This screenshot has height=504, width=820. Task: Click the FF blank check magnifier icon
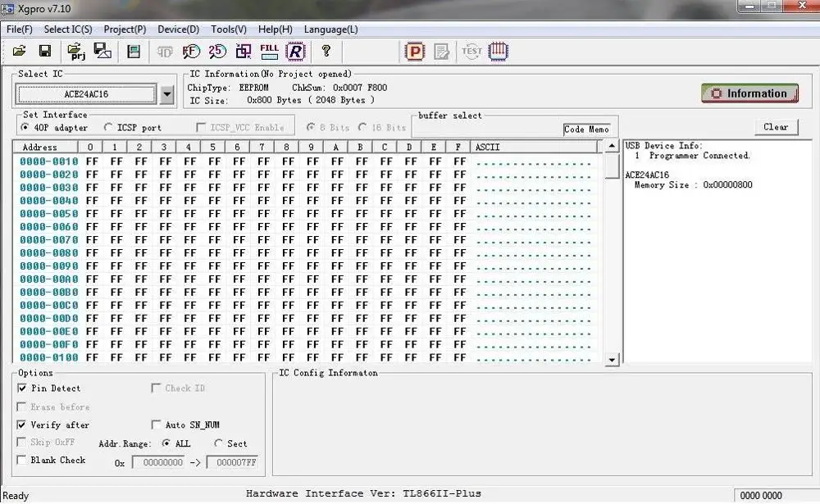click(x=191, y=52)
